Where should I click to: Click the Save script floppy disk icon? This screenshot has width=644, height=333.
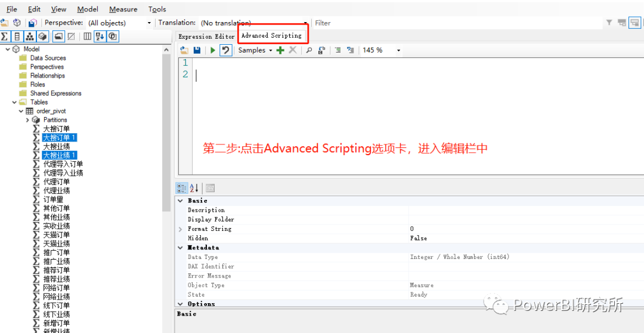pyautogui.click(x=197, y=50)
